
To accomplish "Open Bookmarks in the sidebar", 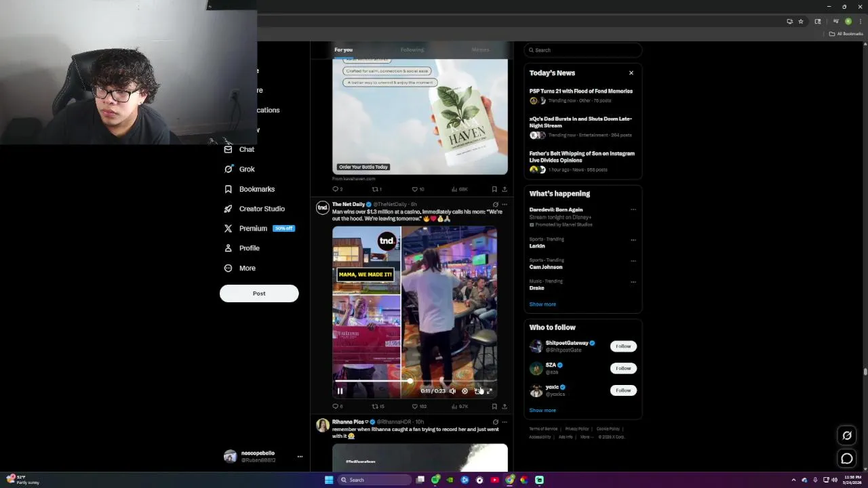I will pyautogui.click(x=250, y=189).
